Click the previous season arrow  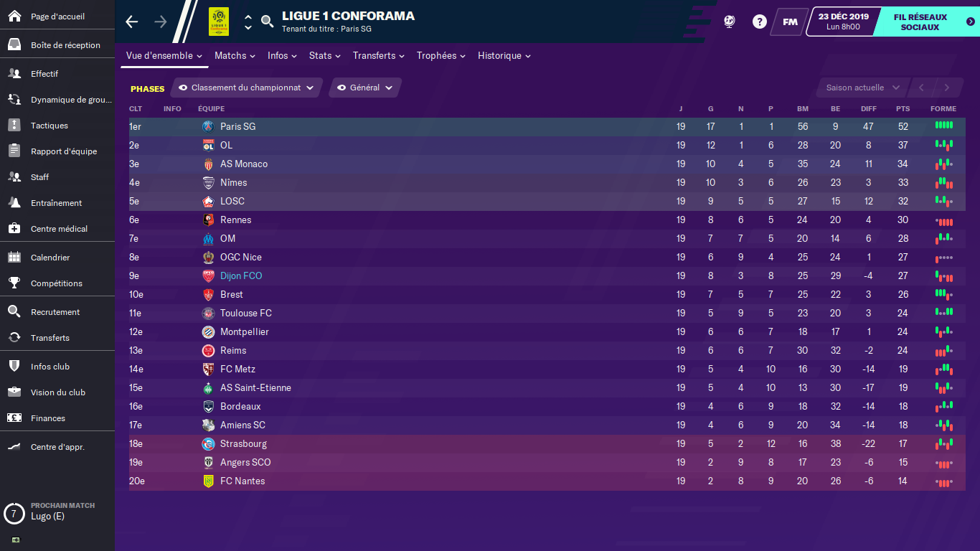921,88
